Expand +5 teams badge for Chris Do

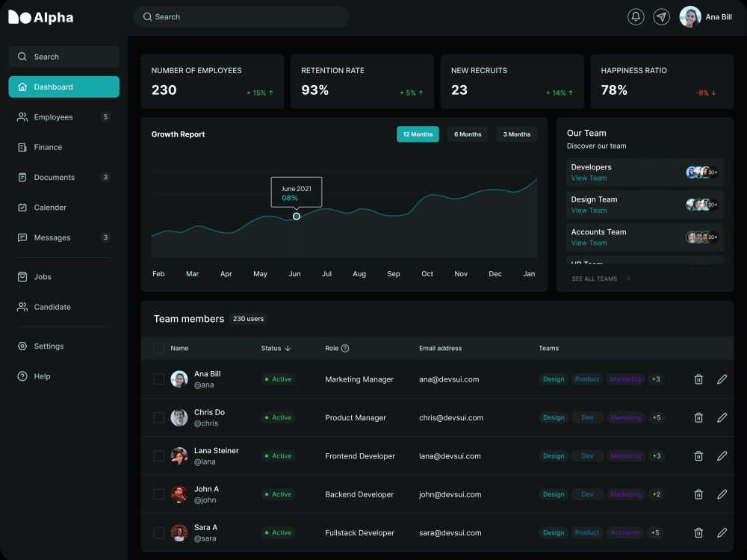tap(657, 417)
